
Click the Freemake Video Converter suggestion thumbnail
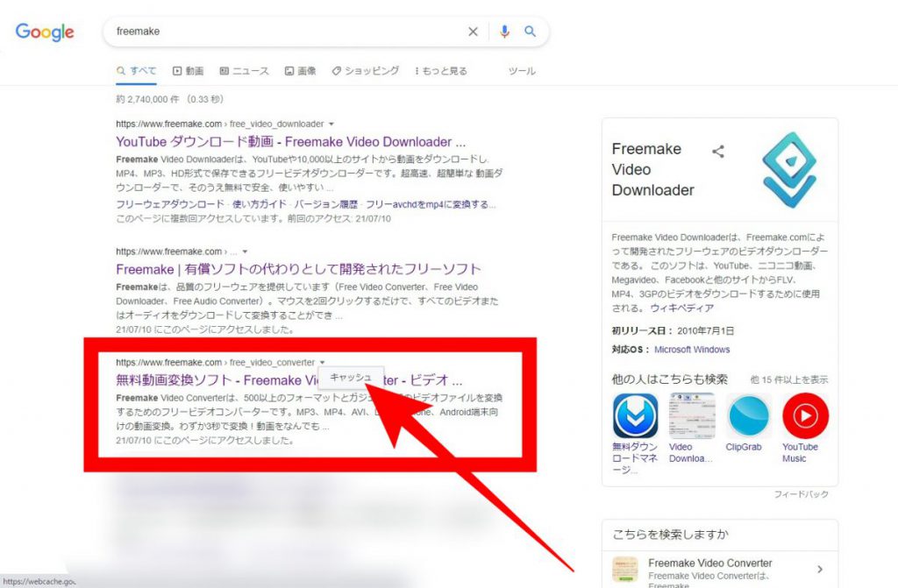point(624,569)
